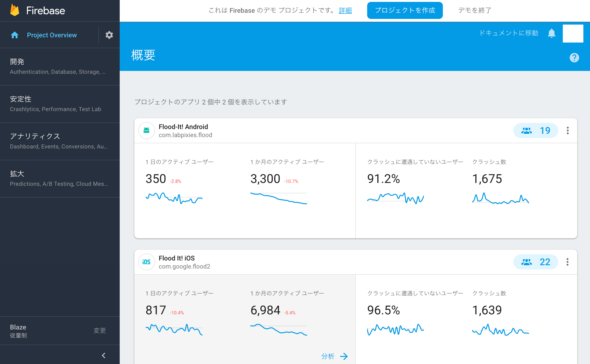The image size is (590, 364).
Task: Click the 分析 arrow icon
Action: tap(344, 356)
